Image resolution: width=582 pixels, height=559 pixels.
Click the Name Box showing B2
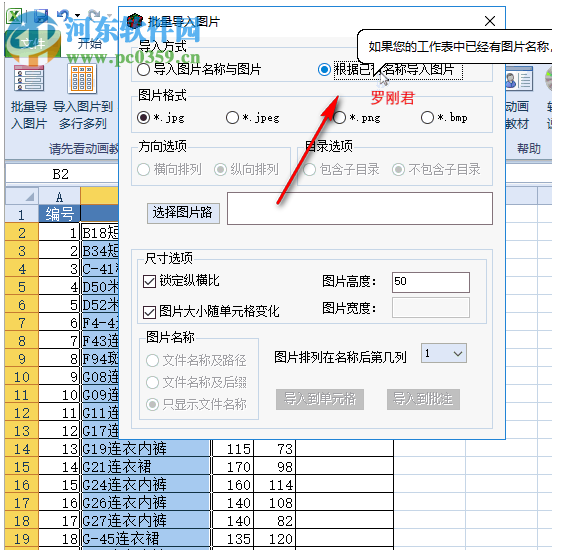61,174
